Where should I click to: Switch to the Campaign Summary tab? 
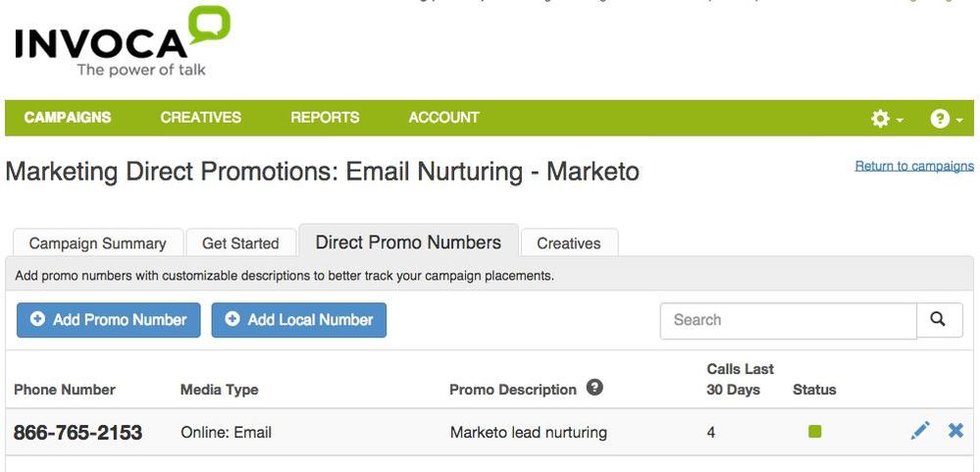[x=97, y=243]
